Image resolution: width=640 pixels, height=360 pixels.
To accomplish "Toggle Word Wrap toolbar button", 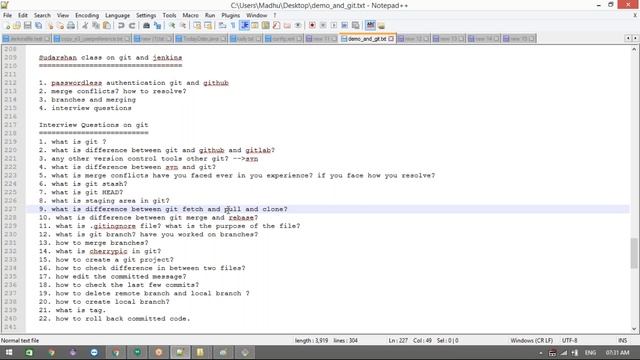I will (222, 25).
